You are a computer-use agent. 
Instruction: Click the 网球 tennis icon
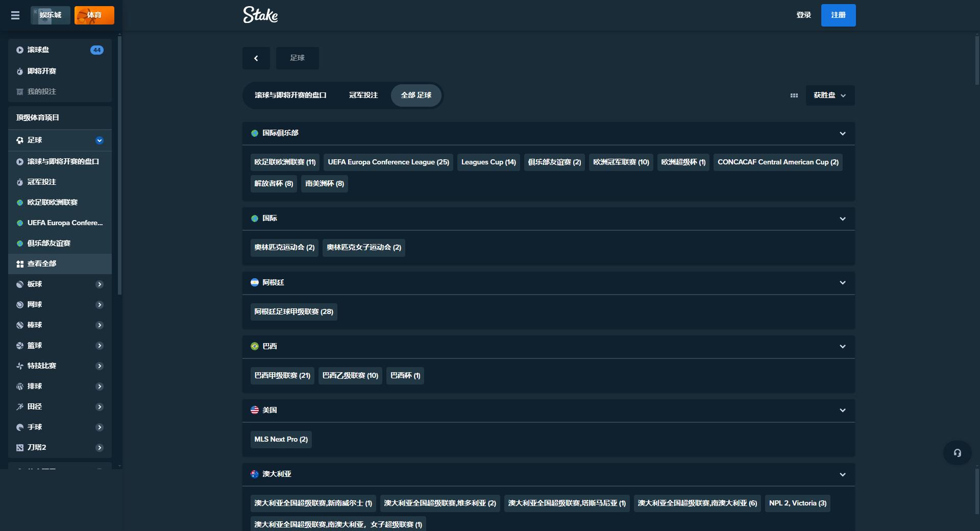20,305
